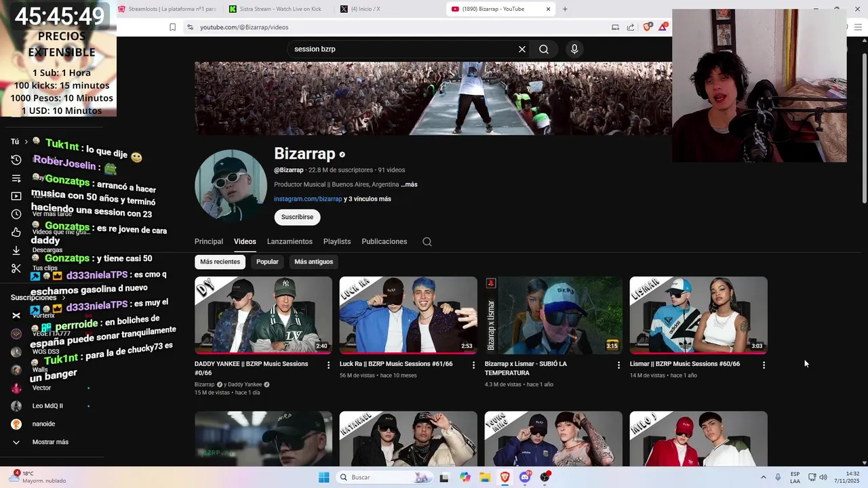Share this page via the address bar share icon
This screenshot has height=488, width=868.
(631, 27)
